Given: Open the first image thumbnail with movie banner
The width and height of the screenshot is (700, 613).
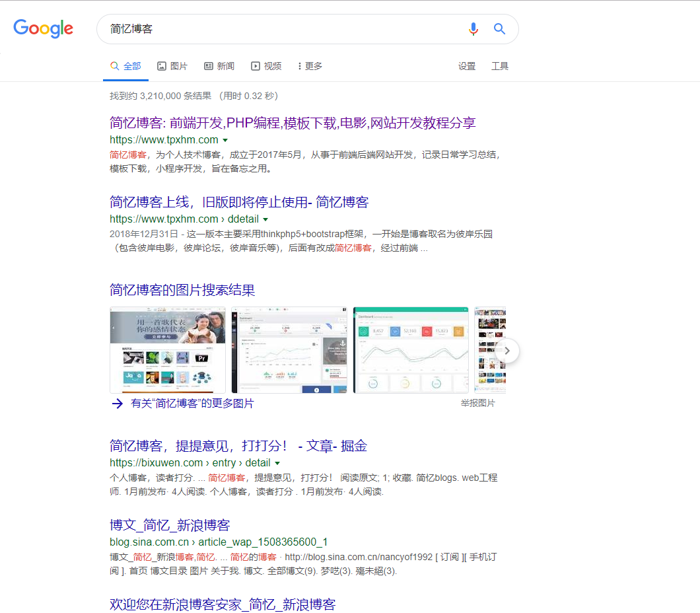Looking at the screenshot, I should [x=168, y=350].
